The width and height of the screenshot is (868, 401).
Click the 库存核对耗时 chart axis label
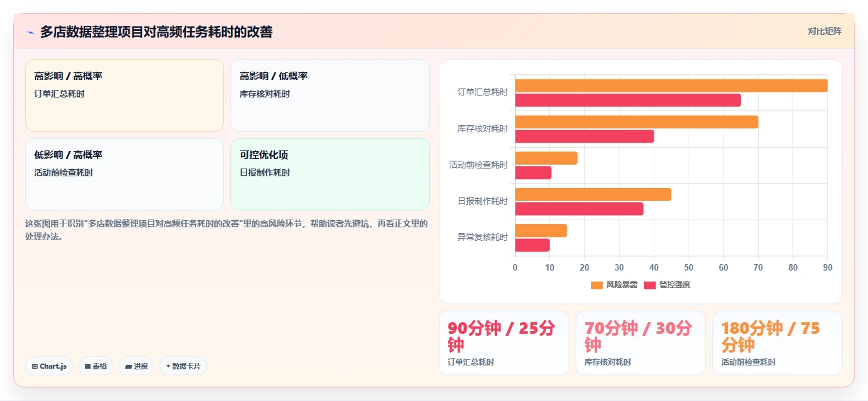[483, 129]
